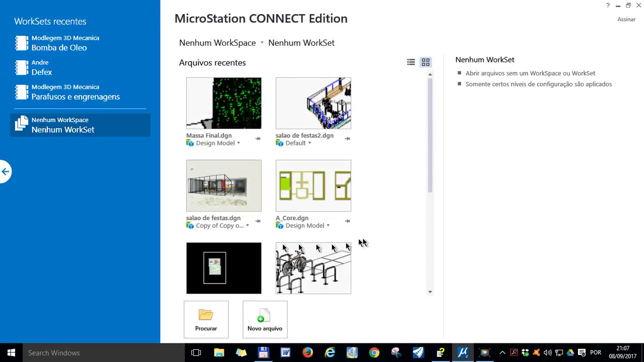Open the Nenhum WorkSet selector

(x=301, y=43)
